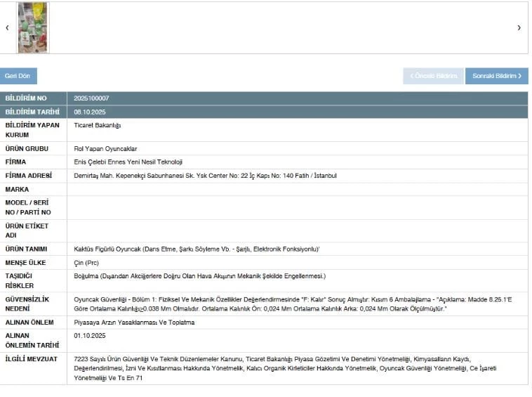Image resolution: width=532 pixels, height=397 pixels.
Task: Click the right arrow of the image carousel
Action: tap(519, 28)
